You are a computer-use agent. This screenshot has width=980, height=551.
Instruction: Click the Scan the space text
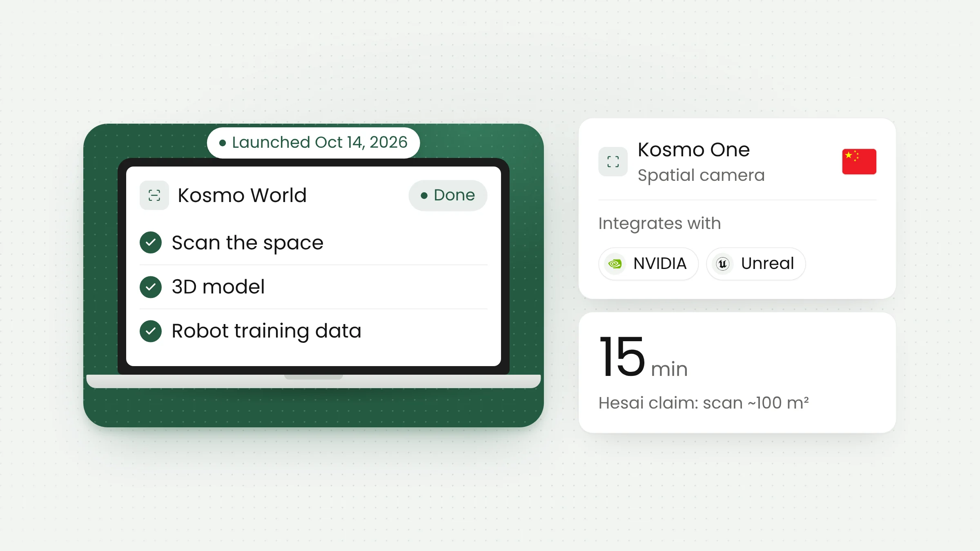[x=247, y=243]
